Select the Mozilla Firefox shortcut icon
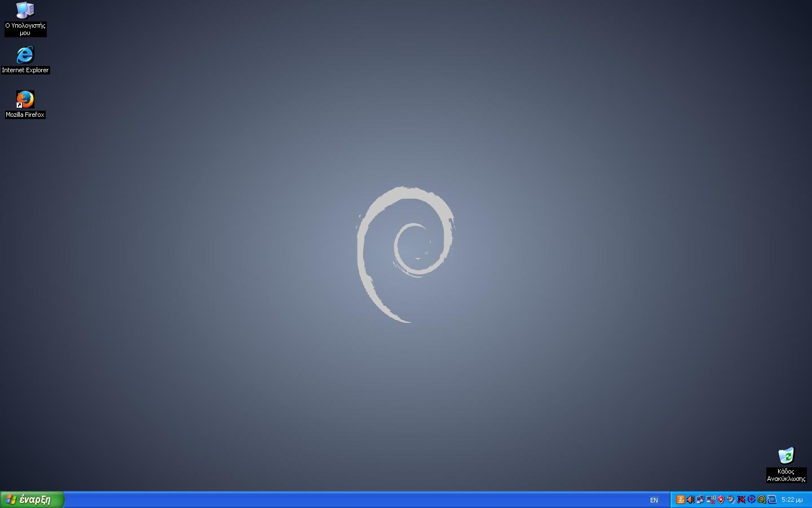The image size is (812, 508). pos(25,99)
